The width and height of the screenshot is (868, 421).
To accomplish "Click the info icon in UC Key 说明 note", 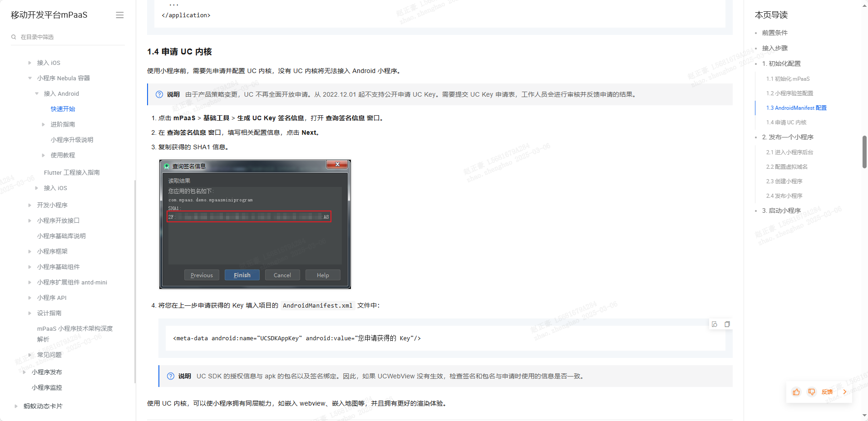I will coord(159,94).
